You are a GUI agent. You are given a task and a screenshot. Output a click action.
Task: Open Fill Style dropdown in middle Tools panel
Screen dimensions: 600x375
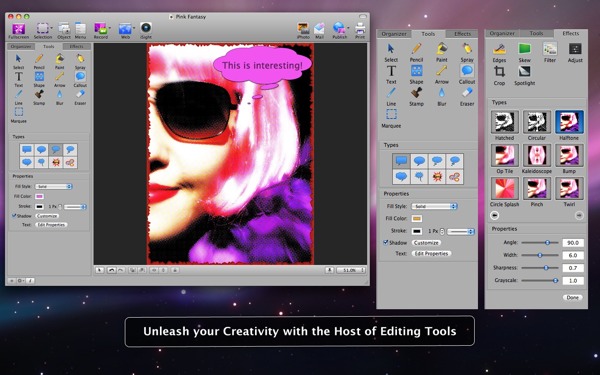pos(434,206)
